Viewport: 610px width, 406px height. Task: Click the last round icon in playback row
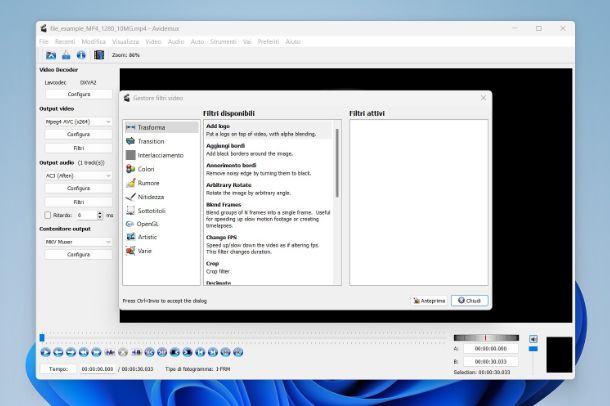click(238, 352)
